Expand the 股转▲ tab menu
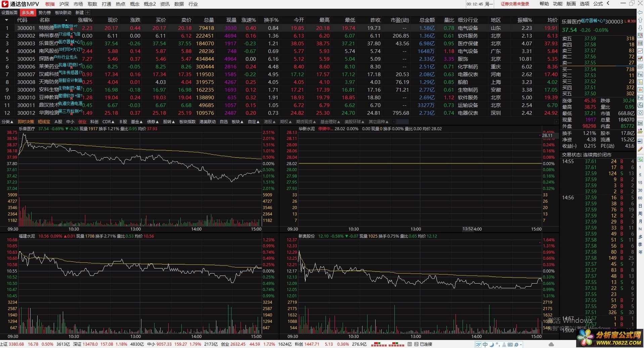 [169, 122]
